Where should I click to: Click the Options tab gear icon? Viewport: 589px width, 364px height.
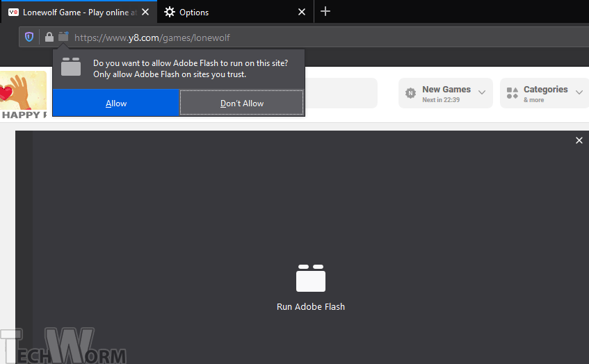coord(170,12)
